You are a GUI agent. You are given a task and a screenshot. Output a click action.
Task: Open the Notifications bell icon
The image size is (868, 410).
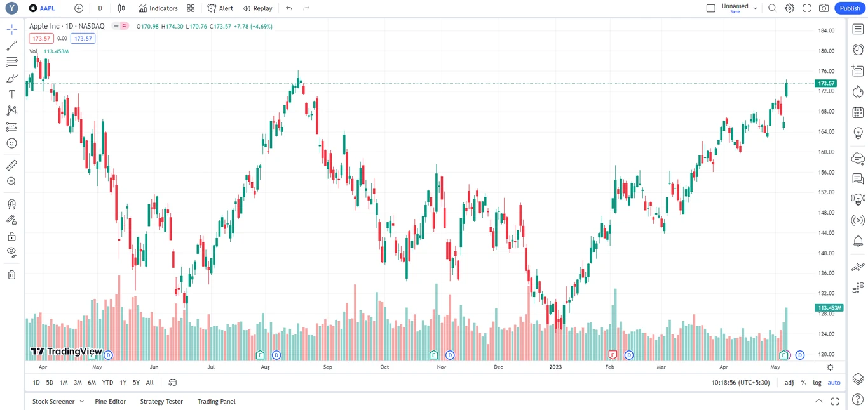click(858, 241)
